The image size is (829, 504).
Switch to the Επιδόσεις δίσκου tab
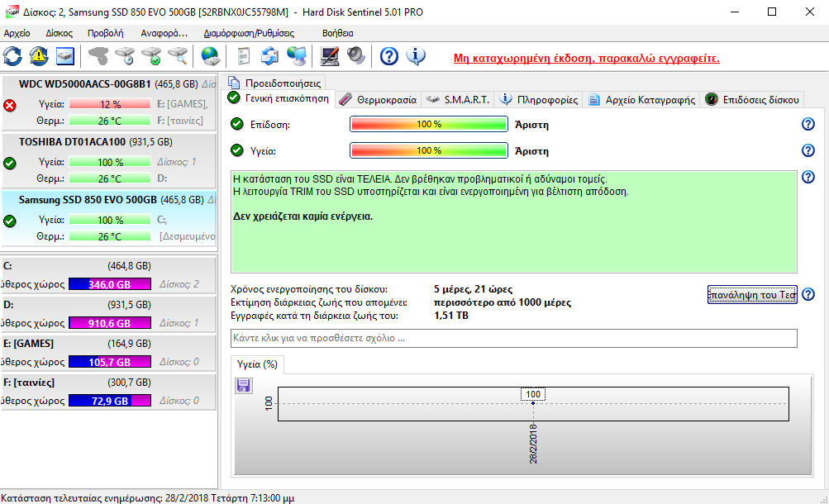(x=752, y=99)
